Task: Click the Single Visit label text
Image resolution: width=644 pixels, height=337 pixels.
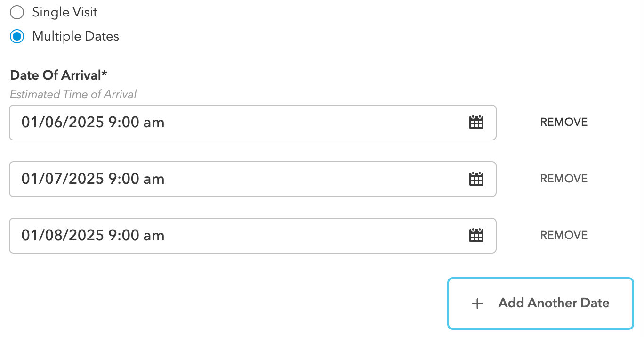Action: pos(65,12)
